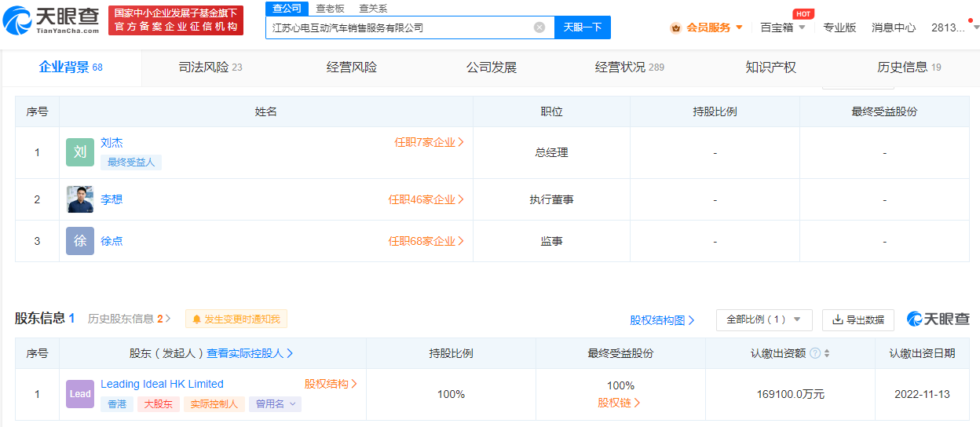Click the TianYanCha logo at top left
This screenshot has width=980, height=427.
(x=51, y=20)
